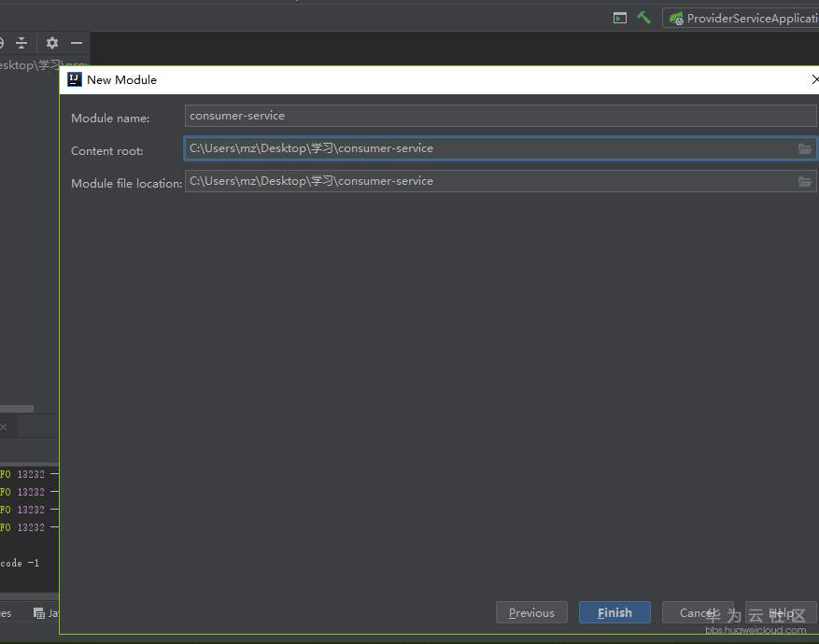Click the IntelliJ icon in dialog title

point(75,79)
